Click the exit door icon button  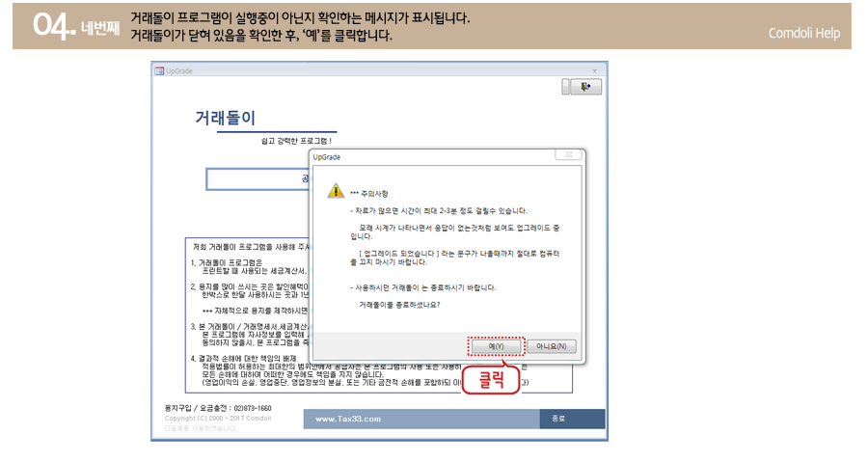585,87
